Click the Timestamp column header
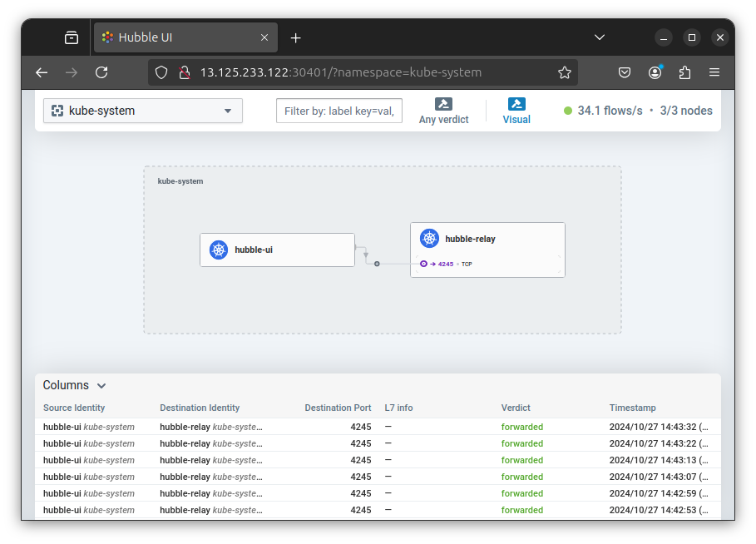This screenshot has width=756, height=544. (x=632, y=408)
